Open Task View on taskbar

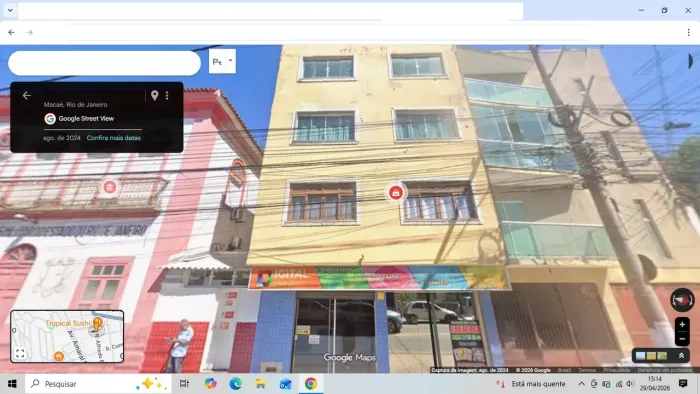pyautogui.click(x=184, y=384)
